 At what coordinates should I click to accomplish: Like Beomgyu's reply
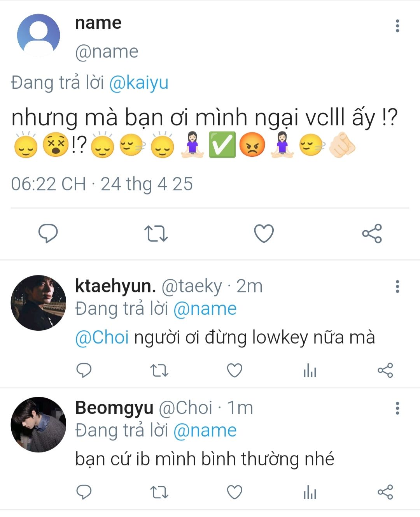click(234, 492)
